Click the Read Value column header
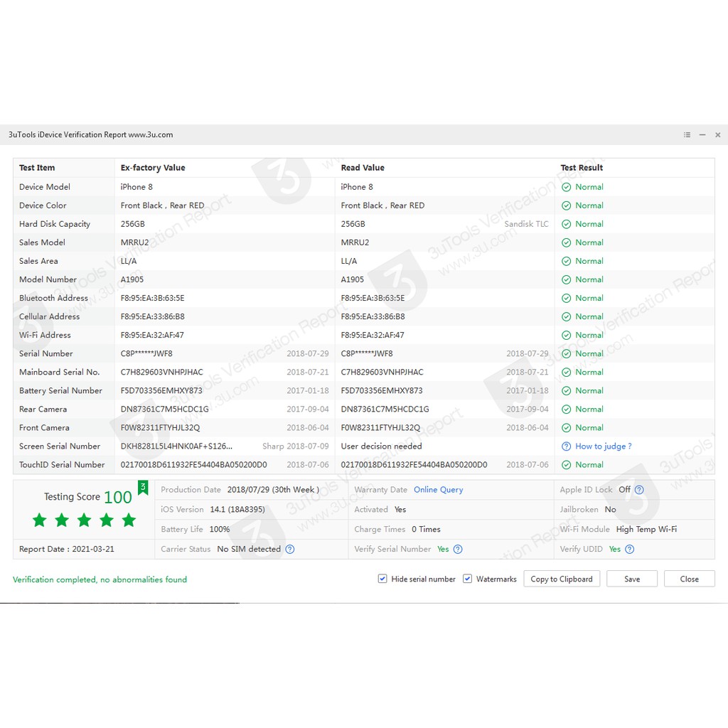This screenshot has height=728, width=728. tap(363, 168)
